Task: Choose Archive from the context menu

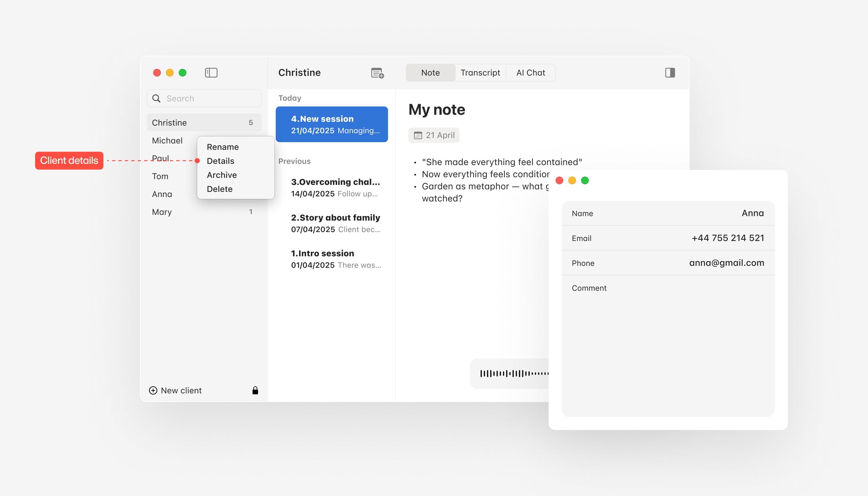Action: coord(221,175)
